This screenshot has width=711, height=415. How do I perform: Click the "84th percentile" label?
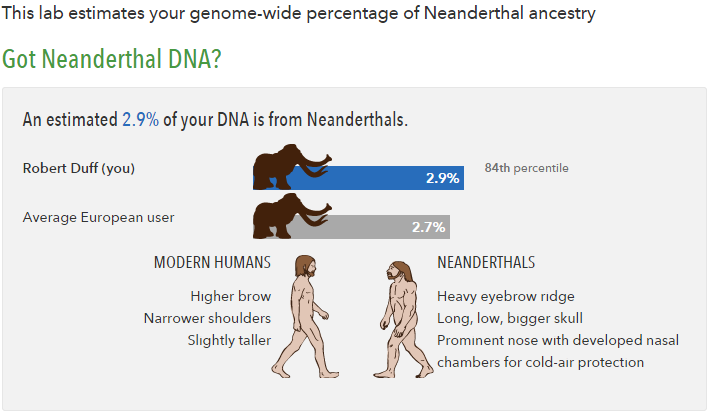click(527, 168)
